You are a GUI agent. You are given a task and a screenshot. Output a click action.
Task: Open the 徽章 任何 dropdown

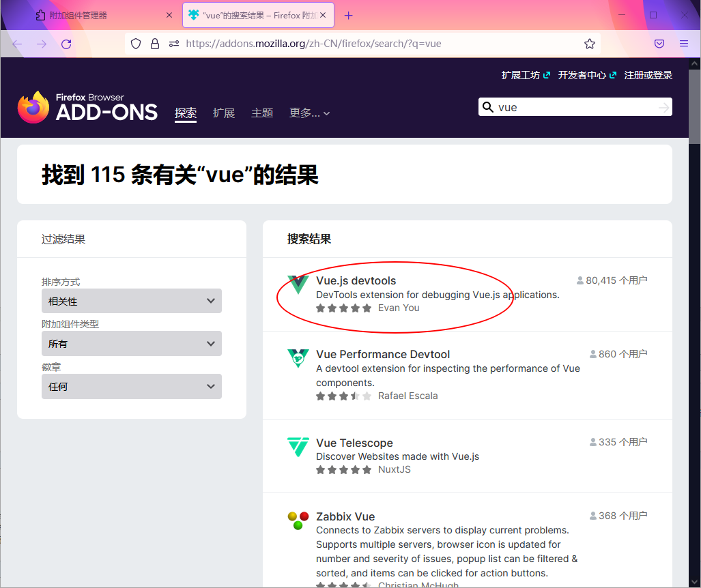[132, 387]
